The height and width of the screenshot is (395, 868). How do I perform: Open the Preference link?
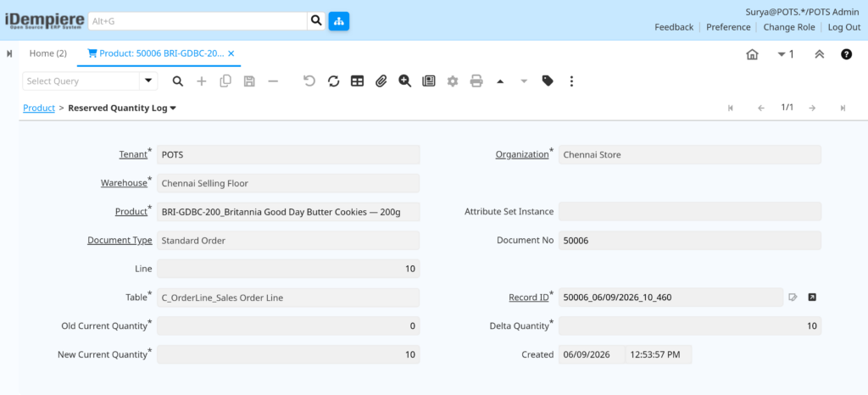(728, 27)
